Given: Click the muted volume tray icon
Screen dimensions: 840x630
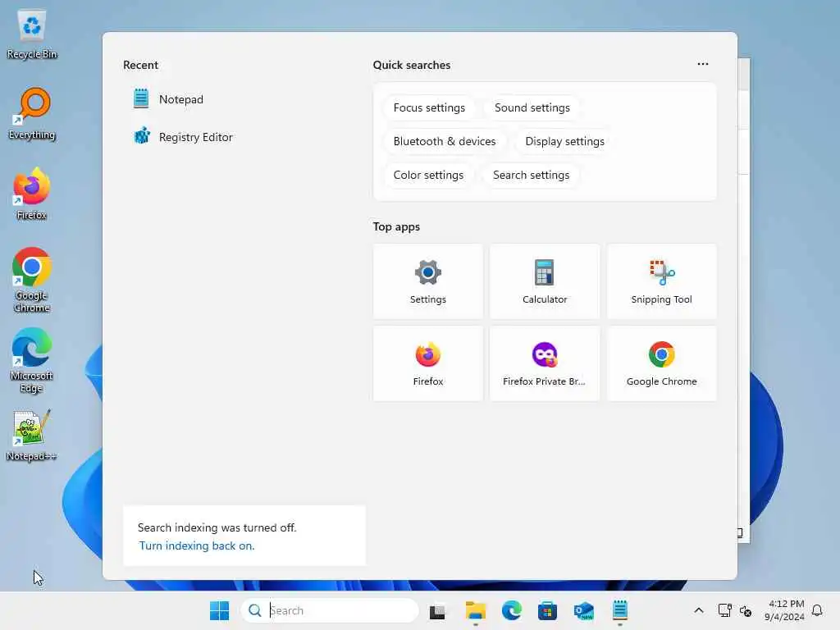Looking at the screenshot, I should pos(745,610).
